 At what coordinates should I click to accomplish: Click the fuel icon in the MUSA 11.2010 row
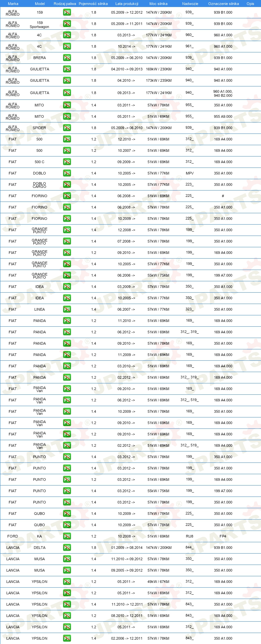click(x=67, y=559)
